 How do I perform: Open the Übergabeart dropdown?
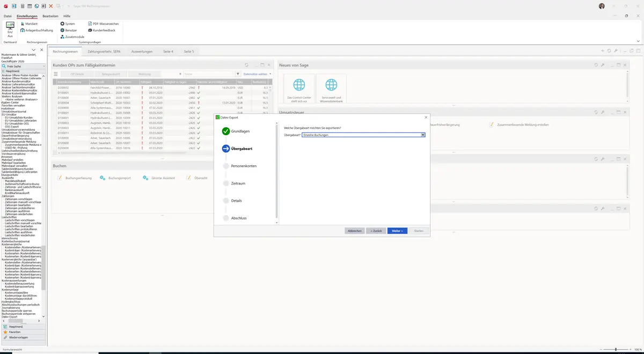point(423,135)
